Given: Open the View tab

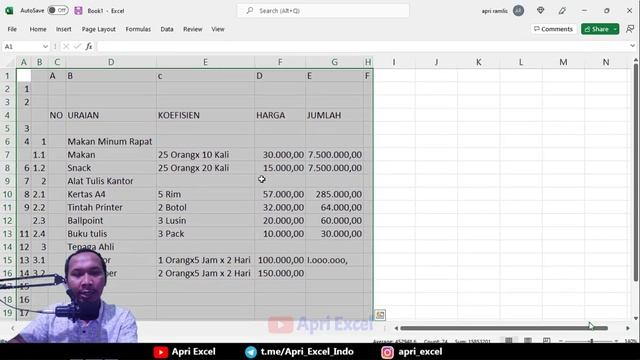Looking at the screenshot, I should pyautogui.click(x=218, y=29).
